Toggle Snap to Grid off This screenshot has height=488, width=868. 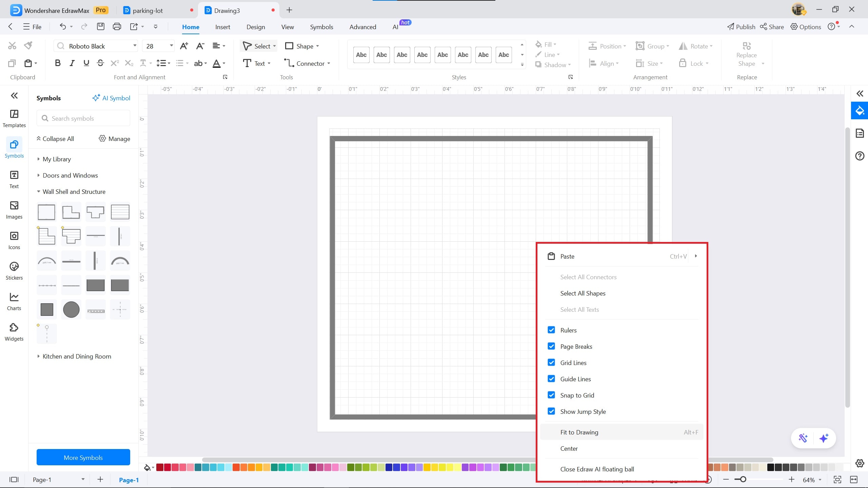click(551, 395)
